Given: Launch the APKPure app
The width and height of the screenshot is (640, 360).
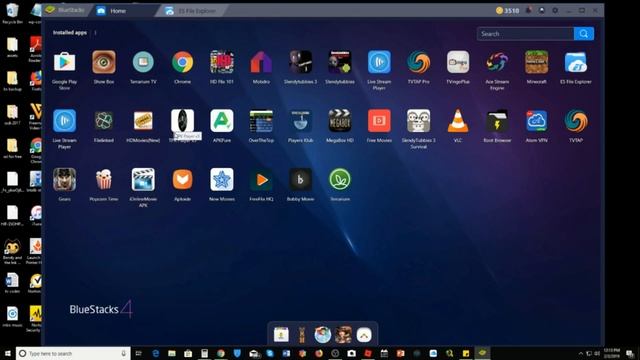Looking at the screenshot, I should point(222,121).
